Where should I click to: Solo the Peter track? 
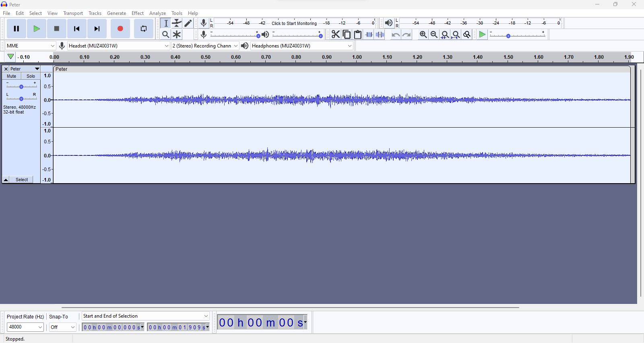(31, 76)
